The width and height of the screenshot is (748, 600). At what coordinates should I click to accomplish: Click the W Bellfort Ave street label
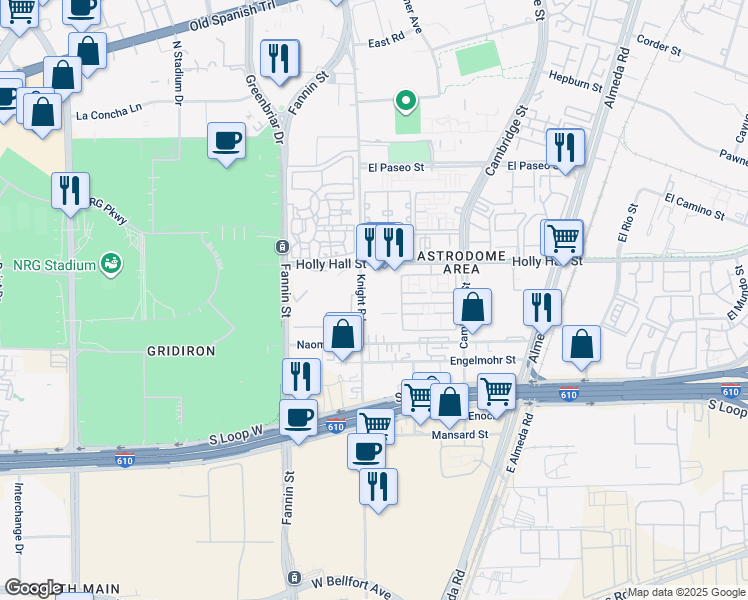point(352,587)
